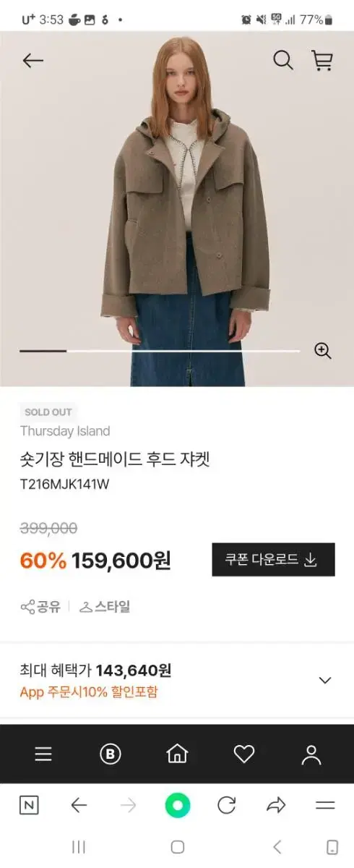This screenshot has width=354, height=868.
Task: Share the product via 공유
Action: click(40, 607)
